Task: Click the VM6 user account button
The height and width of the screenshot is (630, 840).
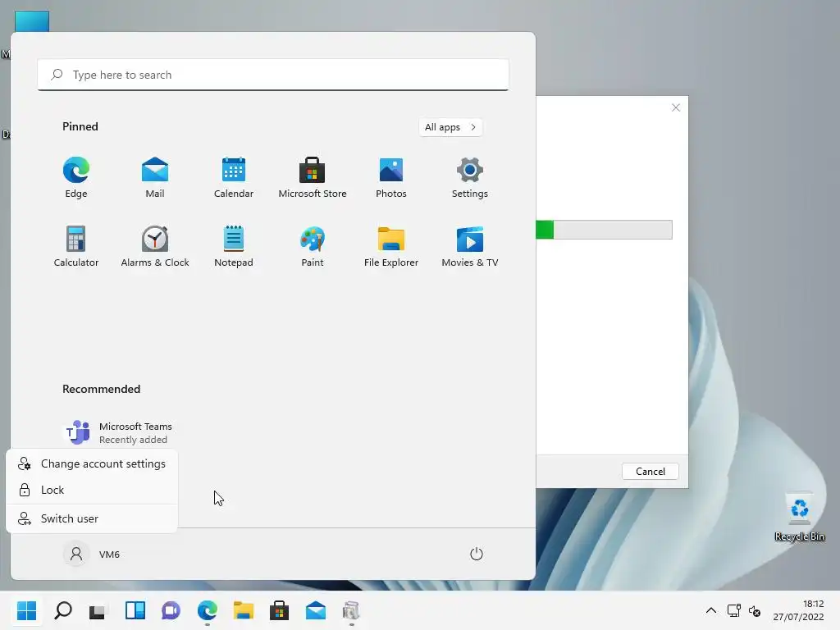Action: (92, 554)
